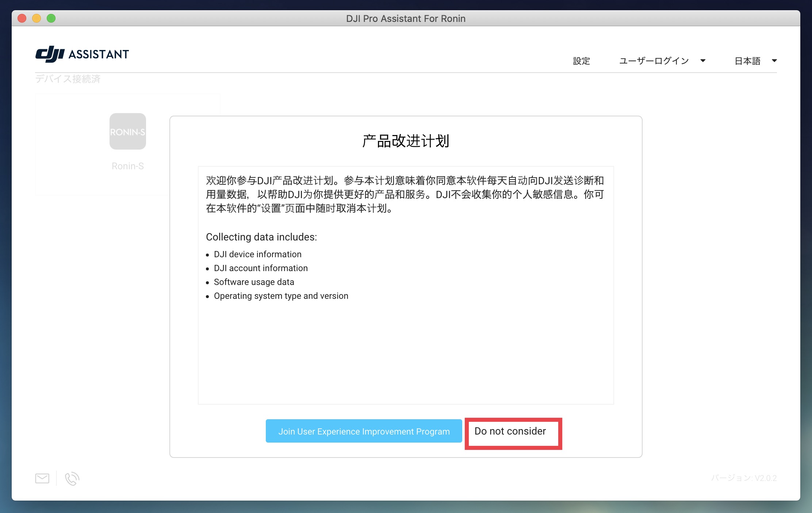This screenshot has width=812, height=513.
Task: Click the 产品改进计划 dialog title
Action: pyautogui.click(x=406, y=141)
